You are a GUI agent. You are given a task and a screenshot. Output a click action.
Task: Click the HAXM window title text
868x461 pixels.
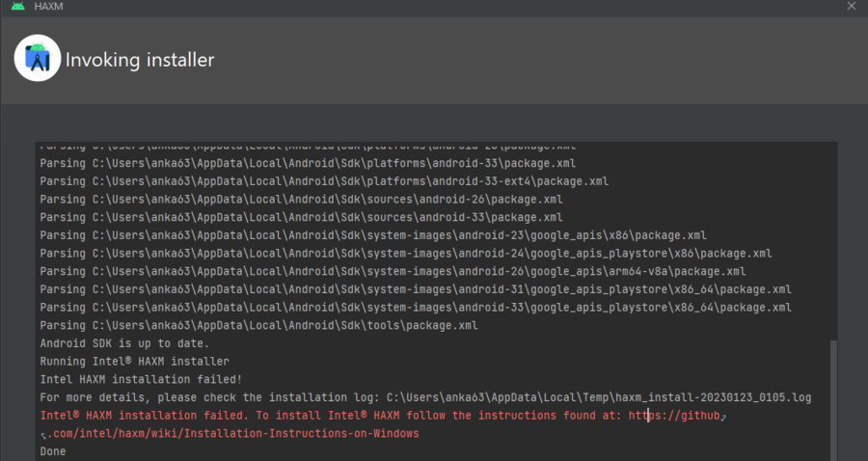(x=48, y=7)
